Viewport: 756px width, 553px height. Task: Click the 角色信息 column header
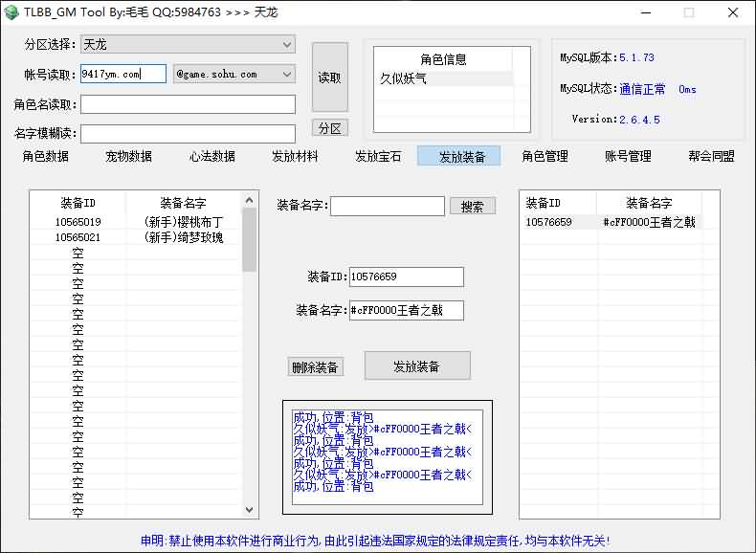tap(443, 59)
